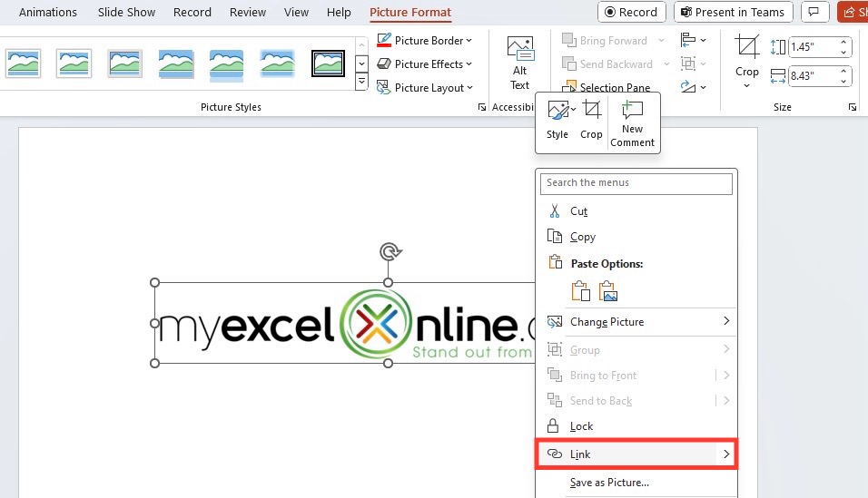Apply the first picture style thumbnail
Viewport: 868px width, 498px height.
click(x=24, y=63)
